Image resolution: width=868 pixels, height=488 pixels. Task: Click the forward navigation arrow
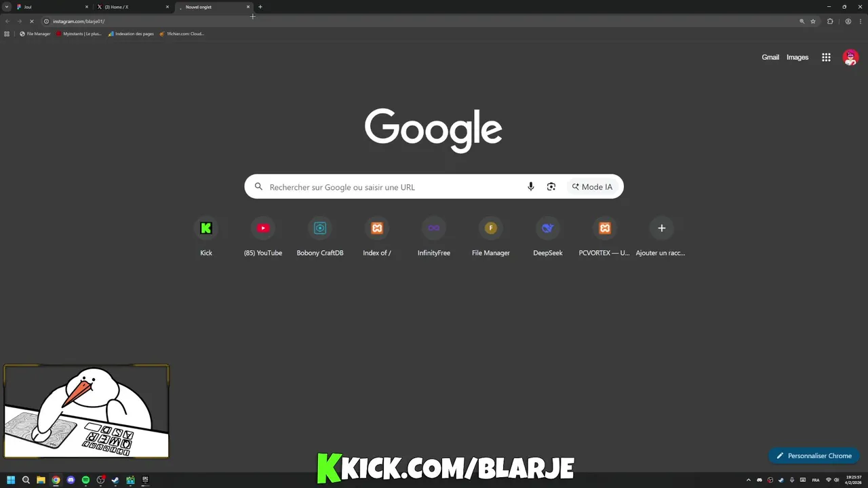pos(19,21)
